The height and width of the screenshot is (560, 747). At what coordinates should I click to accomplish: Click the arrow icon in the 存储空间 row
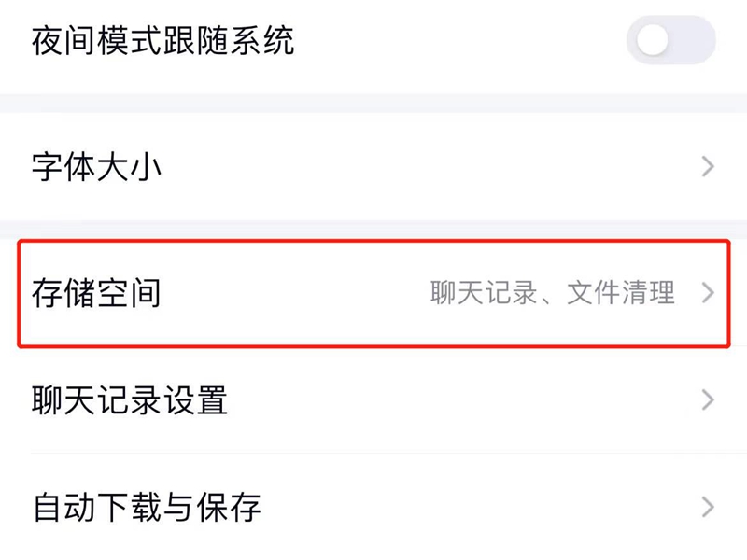coord(708,293)
